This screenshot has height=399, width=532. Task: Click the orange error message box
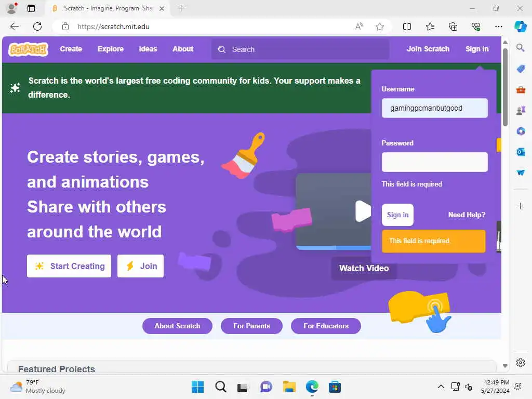[434, 241]
